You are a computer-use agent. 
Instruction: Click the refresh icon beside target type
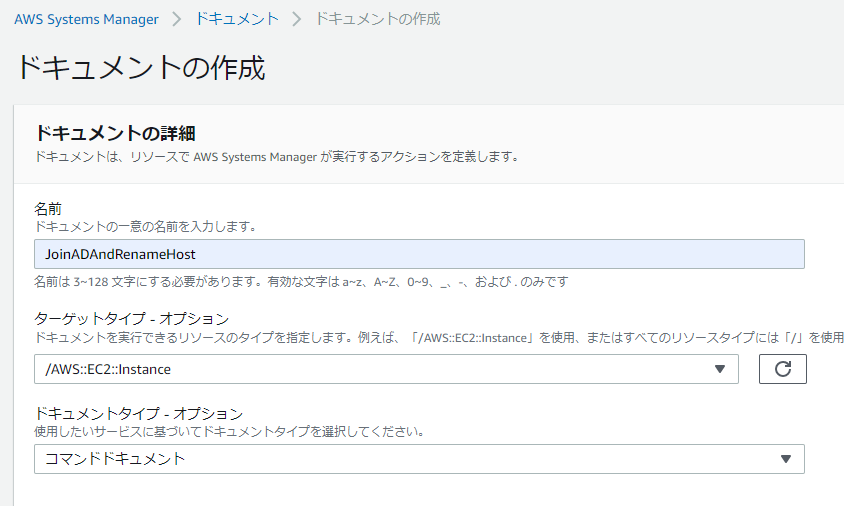(782, 369)
